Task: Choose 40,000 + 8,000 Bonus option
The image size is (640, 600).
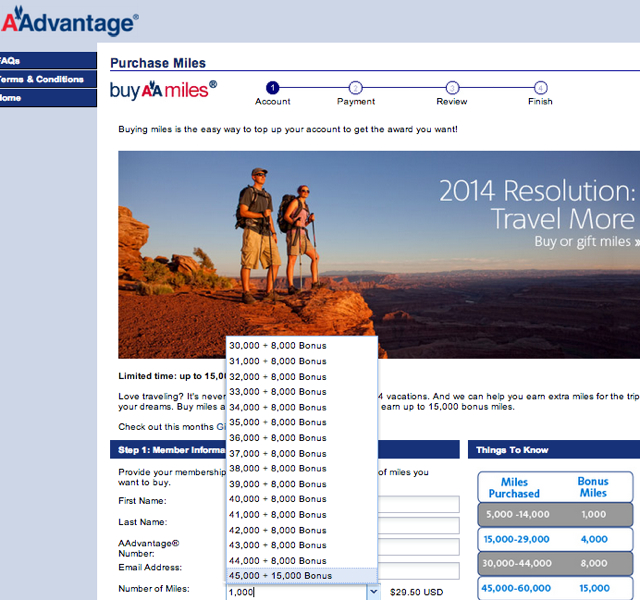Action: [x=302, y=499]
